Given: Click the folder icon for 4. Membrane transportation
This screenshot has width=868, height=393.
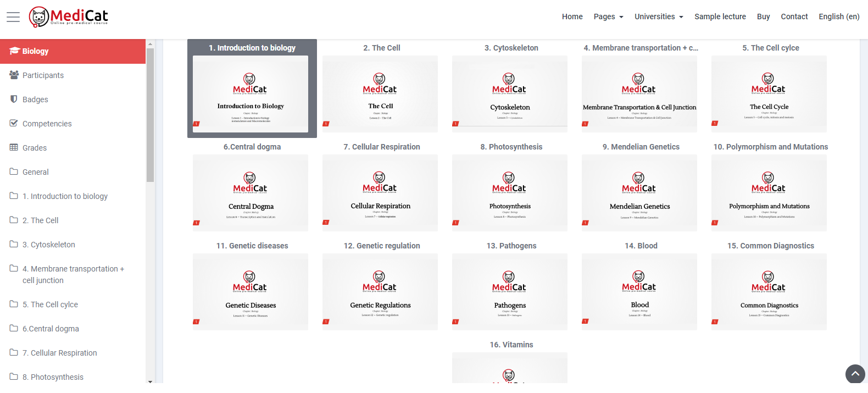Looking at the screenshot, I should point(14,268).
